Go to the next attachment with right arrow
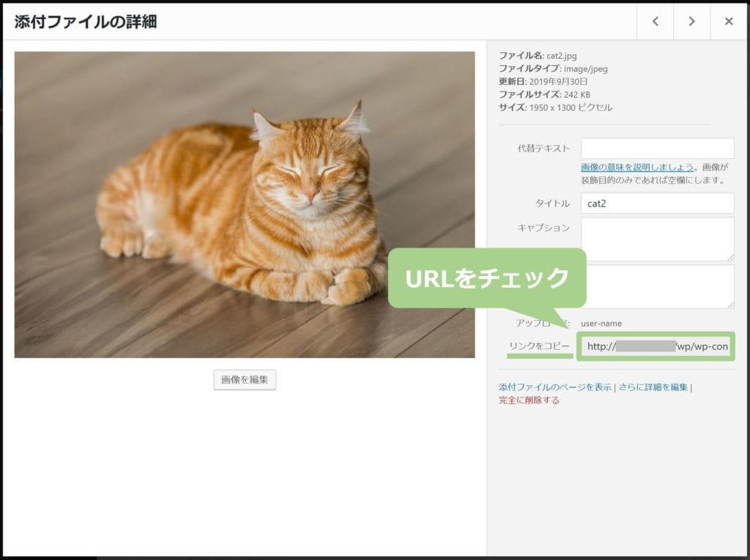 (691, 21)
